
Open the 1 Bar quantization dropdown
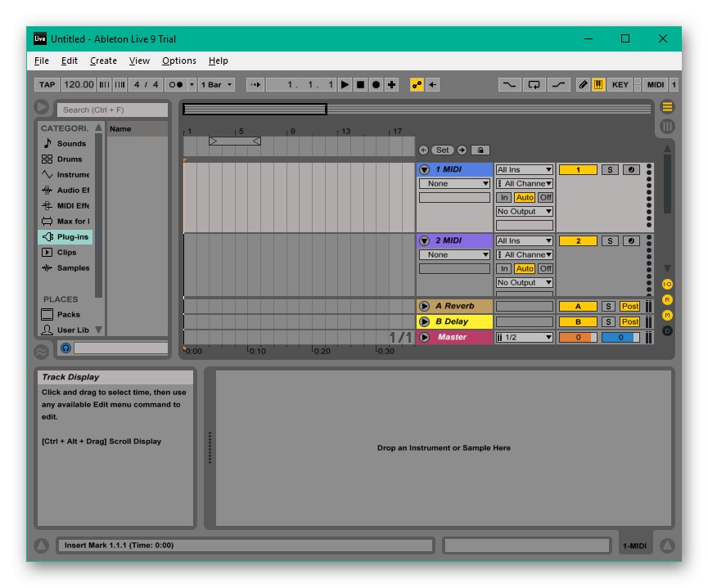pyautogui.click(x=216, y=84)
